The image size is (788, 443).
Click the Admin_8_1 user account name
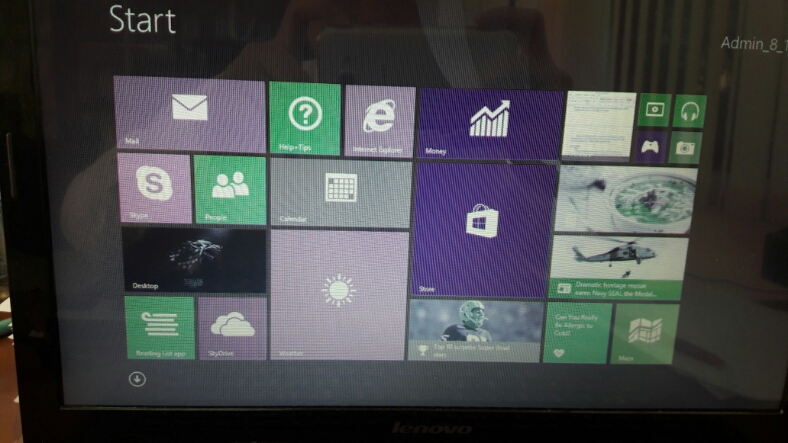click(x=753, y=44)
